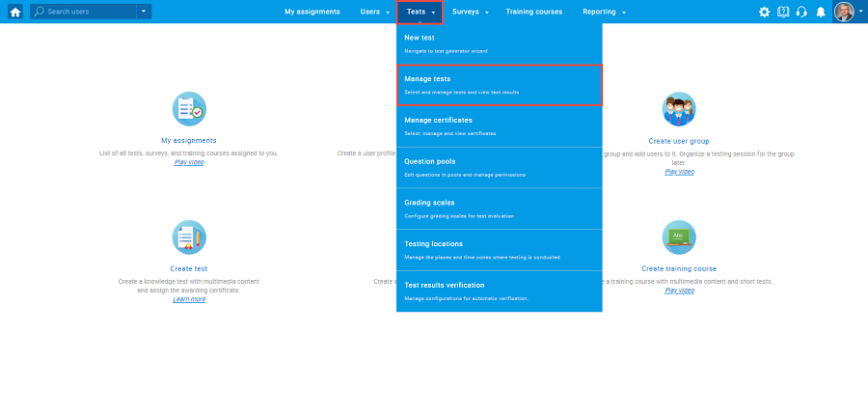
Task: Click into the Search users field
Action: tap(89, 12)
